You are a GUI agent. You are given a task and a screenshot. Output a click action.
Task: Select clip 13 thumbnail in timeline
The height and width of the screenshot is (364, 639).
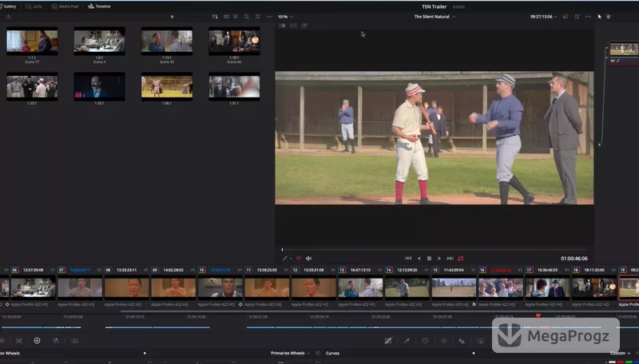(x=361, y=287)
